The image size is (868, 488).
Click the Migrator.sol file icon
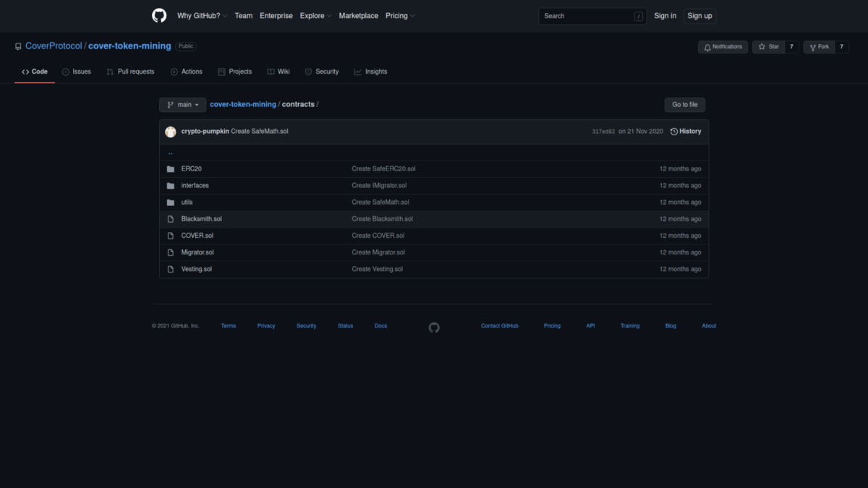(171, 252)
